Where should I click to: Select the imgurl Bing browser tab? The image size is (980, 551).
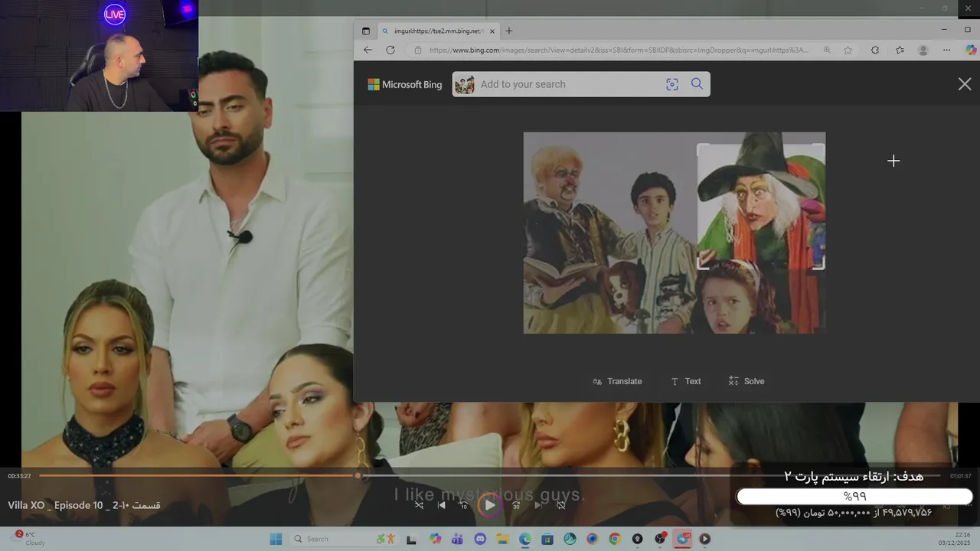pos(439,31)
